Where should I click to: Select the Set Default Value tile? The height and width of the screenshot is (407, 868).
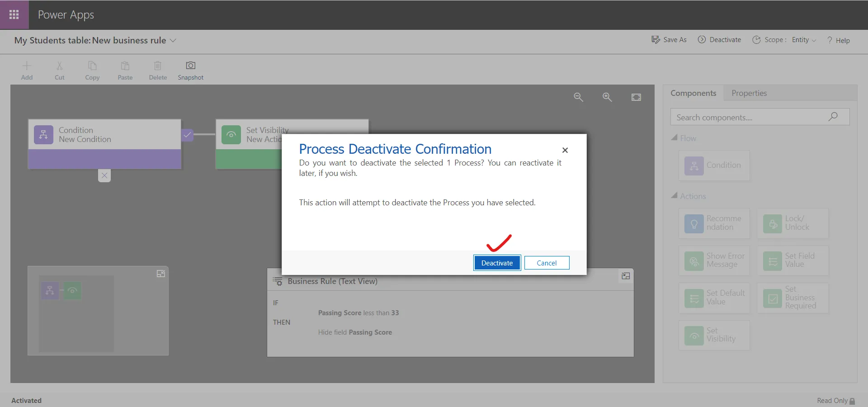714,298
